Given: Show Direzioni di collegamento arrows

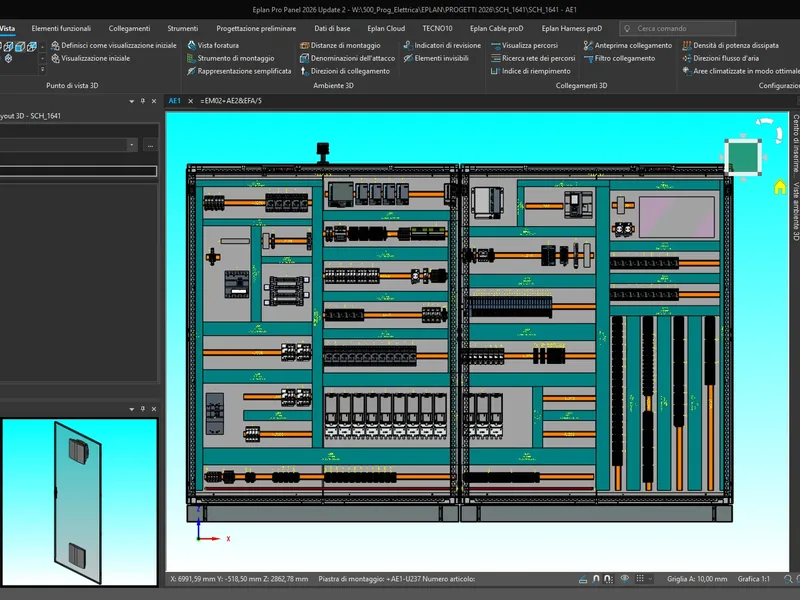Looking at the screenshot, I should [x=345, y=71].
